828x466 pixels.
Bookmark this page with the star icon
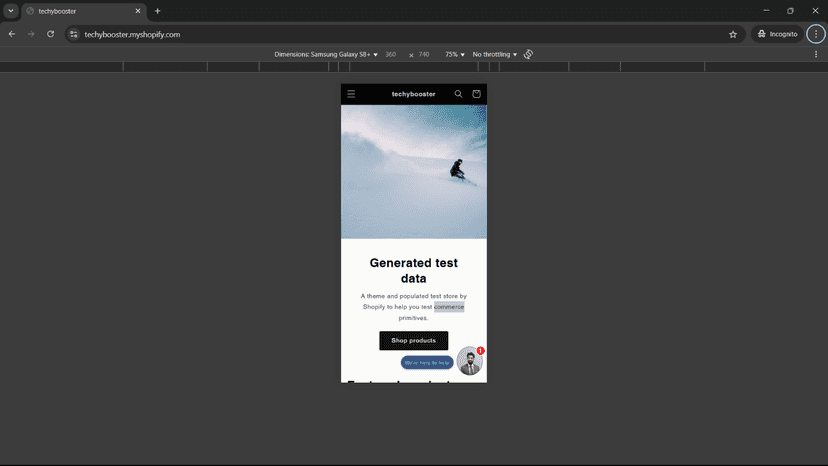733,34
